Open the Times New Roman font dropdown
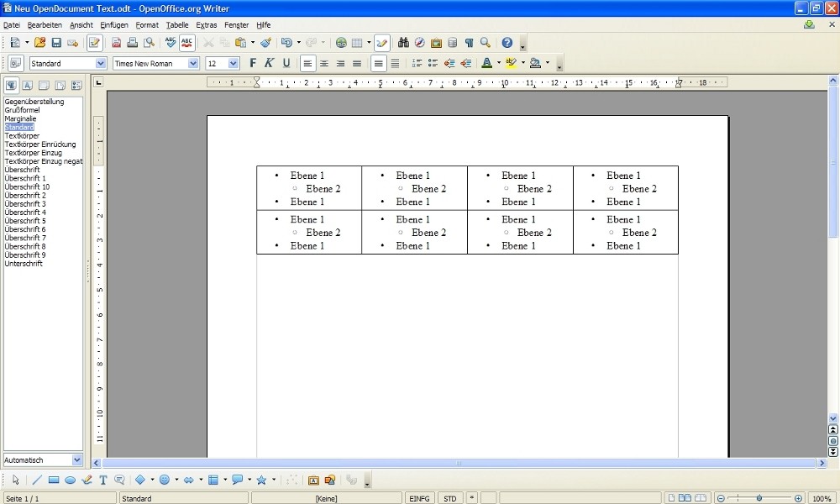840x504 pixels. (x=193, y=64)
